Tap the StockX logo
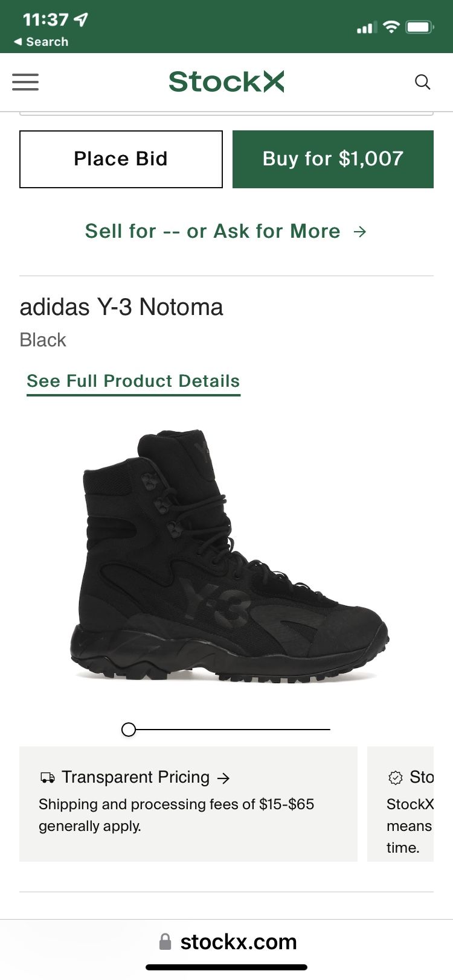 (226, 82)
